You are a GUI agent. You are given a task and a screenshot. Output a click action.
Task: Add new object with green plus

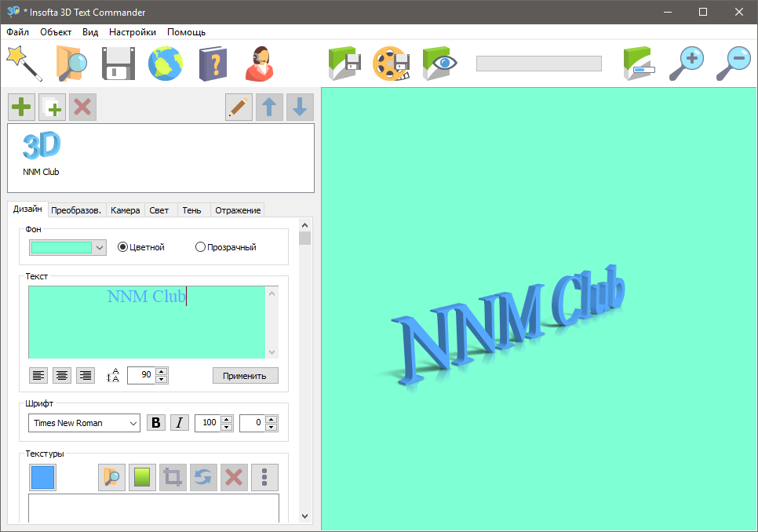(21, 107)
